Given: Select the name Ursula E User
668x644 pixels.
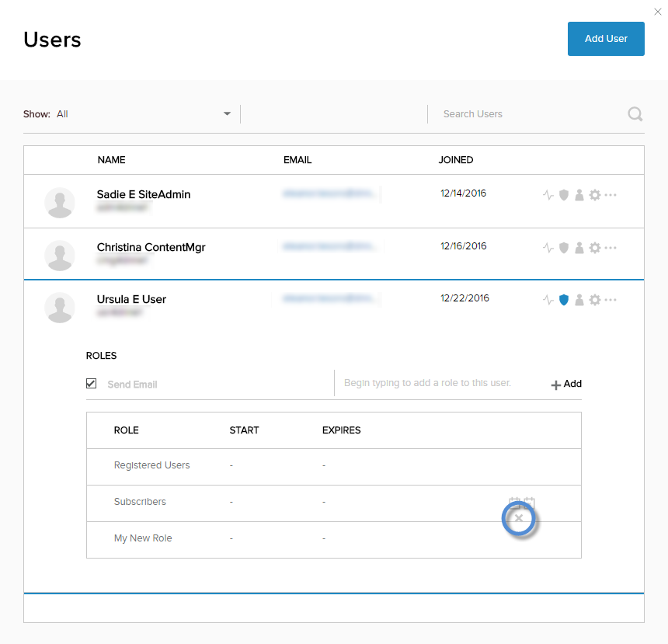Looking at the screenshot, I should pyautogui.click(x=131, y=300).
